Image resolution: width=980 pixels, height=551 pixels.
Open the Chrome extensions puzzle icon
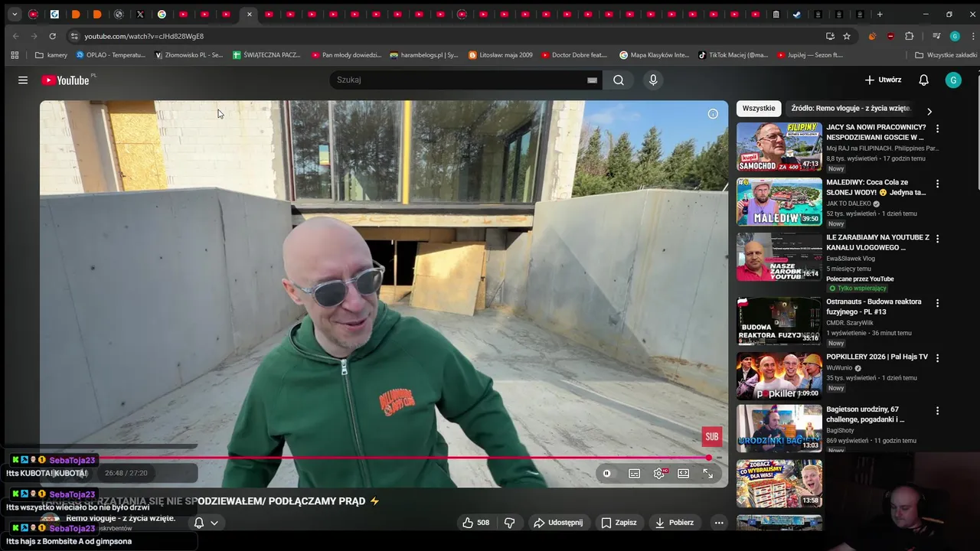click(x=910, y=36)
